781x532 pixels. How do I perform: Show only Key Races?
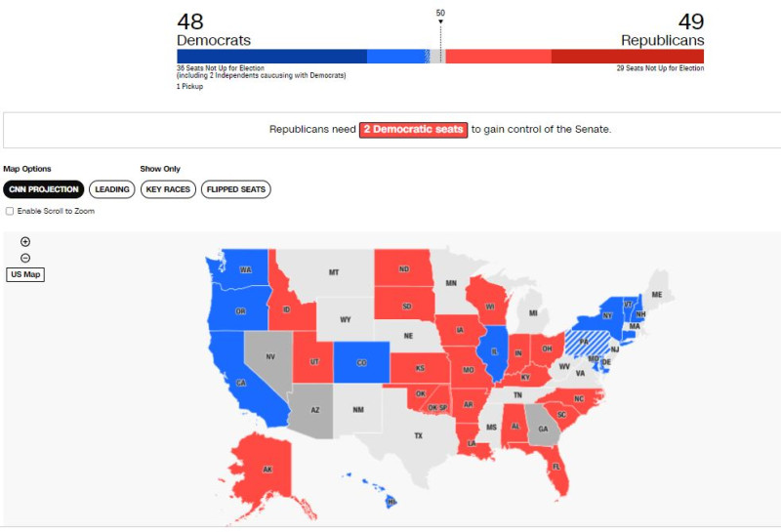168,189
